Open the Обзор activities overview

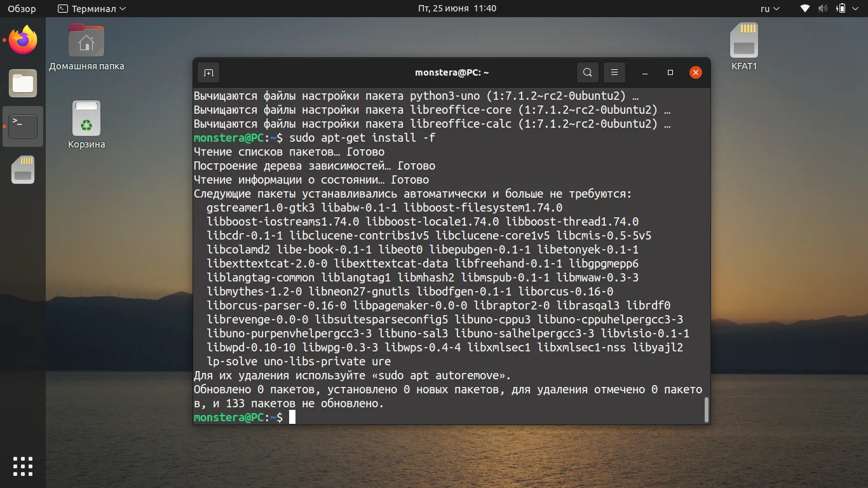(22, 9)
